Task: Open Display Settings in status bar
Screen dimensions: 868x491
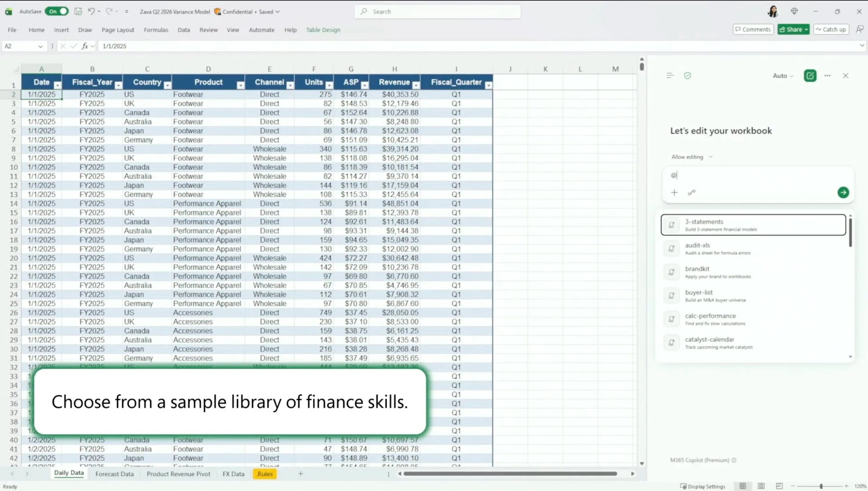Action: [703, 486]
